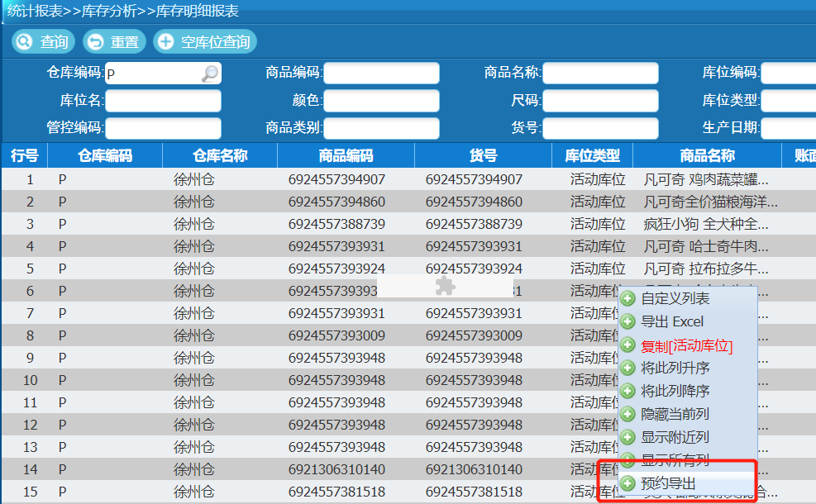
Task: Click the 行号 column header
Action: [25, 155]
